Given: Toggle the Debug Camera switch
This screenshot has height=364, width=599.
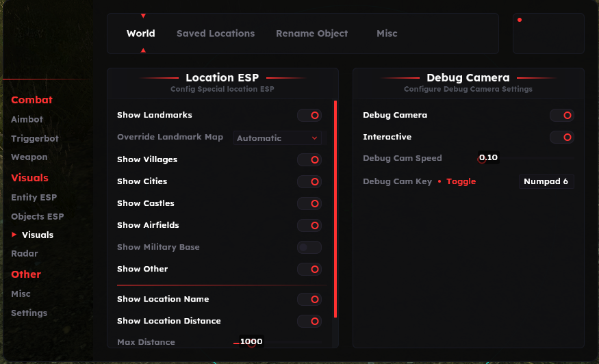Looking at the screenshot, I should (562, 116).
